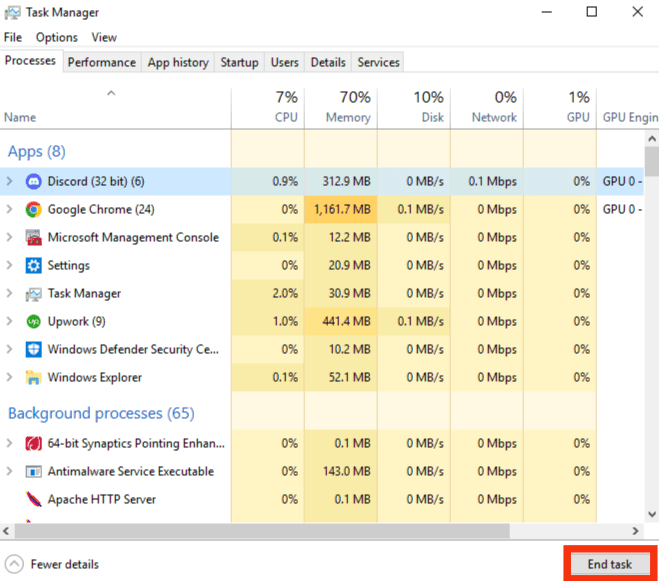Image resolution: width=659 pixels, height=581 pixels.
Task: Expand Windows Defender Security Center row
Action: (x=9, y=349)
